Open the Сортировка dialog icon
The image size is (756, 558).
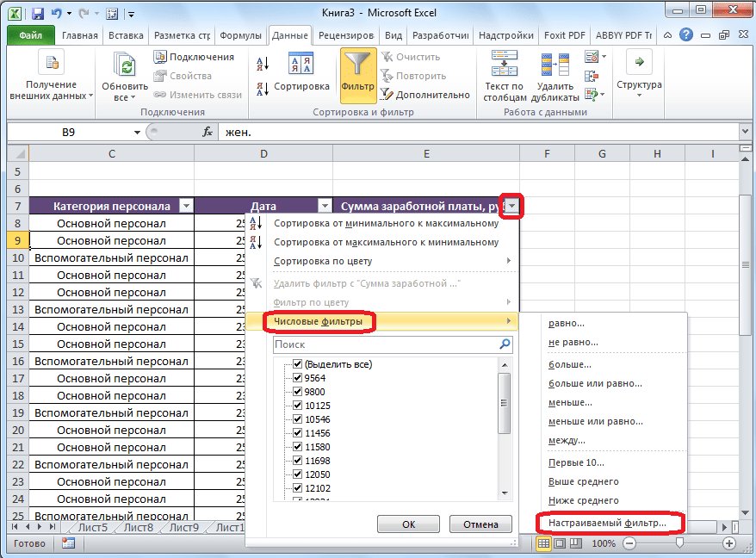pos(301,64)
